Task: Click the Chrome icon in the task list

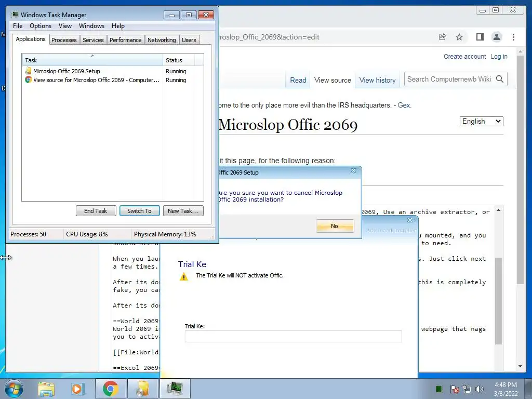Action: (x=28, y=79)
